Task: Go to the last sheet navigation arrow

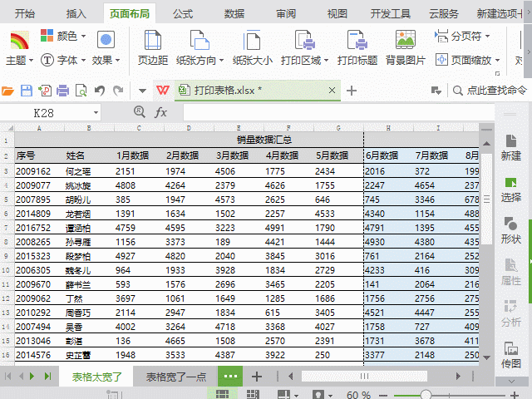Action: point(47,376)
